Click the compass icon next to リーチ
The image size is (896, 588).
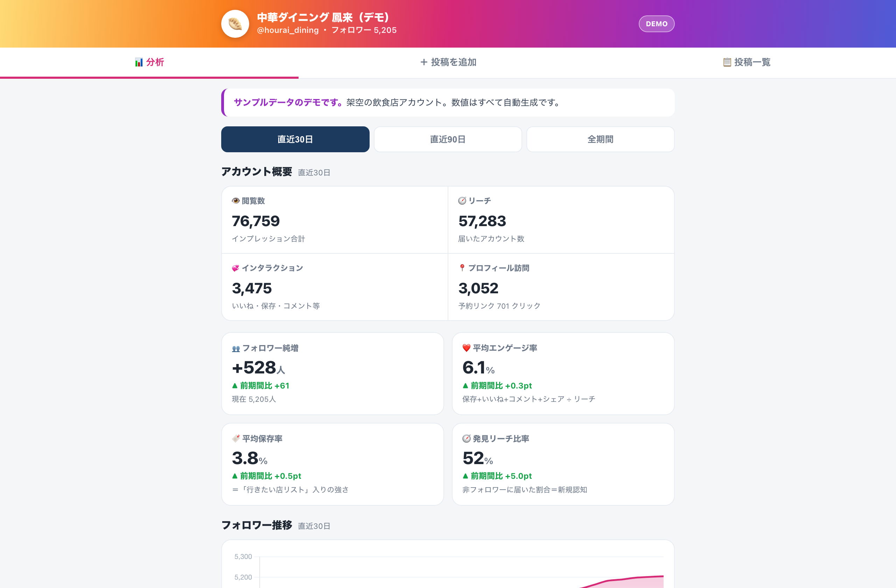[x=462, y=201]
